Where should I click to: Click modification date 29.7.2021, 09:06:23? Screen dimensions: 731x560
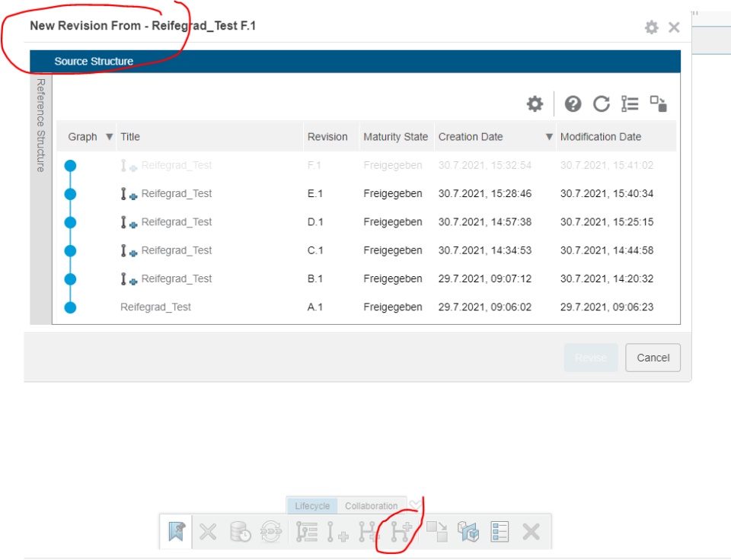point(607,307)
